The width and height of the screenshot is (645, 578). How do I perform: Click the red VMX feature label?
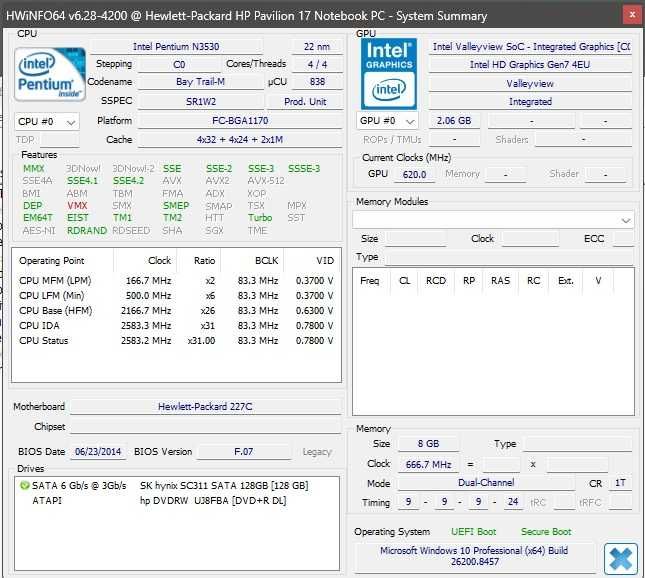(x=77, y=205)
